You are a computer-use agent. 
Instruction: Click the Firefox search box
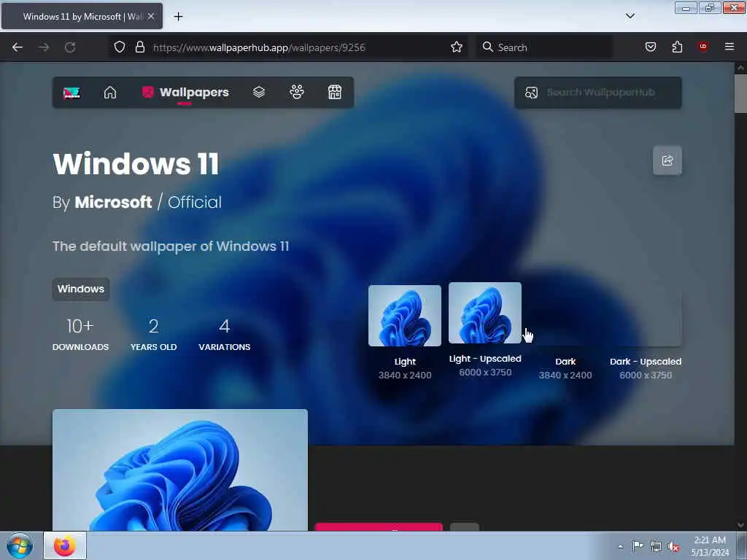point(544,47)
